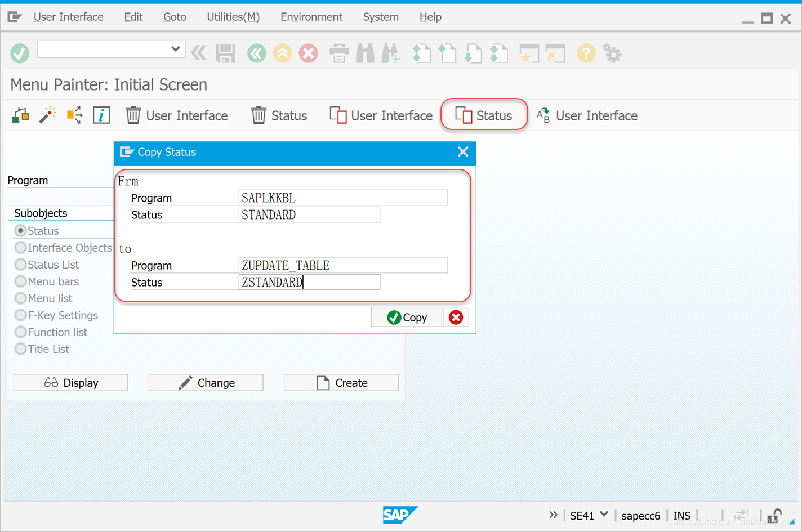Open the Edit menu

point(133,17)
